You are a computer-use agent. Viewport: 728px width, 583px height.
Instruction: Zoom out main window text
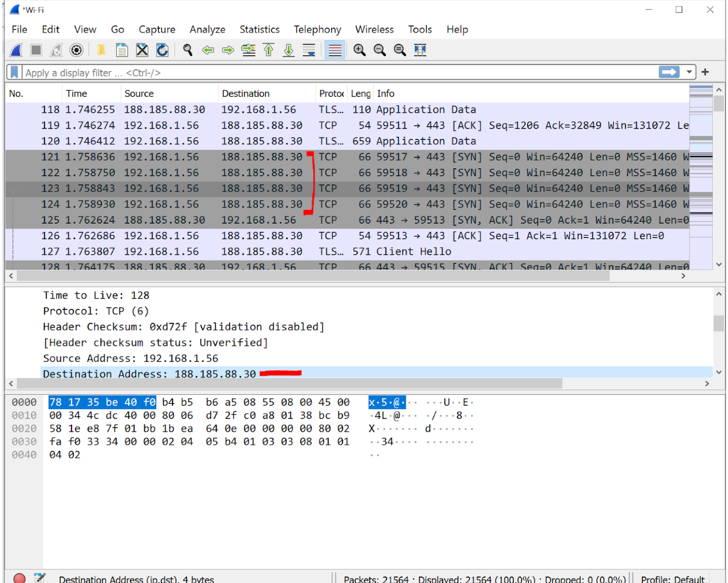pyautogui.click(x=380, y=50)
